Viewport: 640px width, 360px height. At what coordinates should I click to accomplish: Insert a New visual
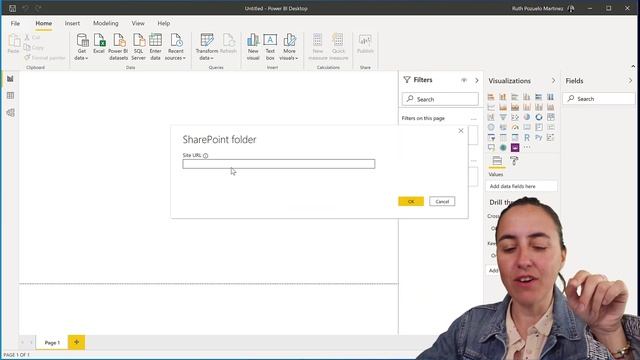pos(253,47)
